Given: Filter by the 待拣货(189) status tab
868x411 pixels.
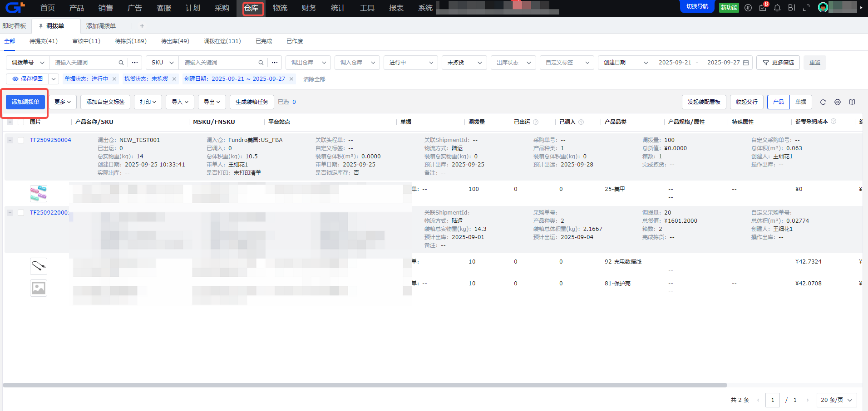Looking at the screenshot, I should [x=131, y=41].
